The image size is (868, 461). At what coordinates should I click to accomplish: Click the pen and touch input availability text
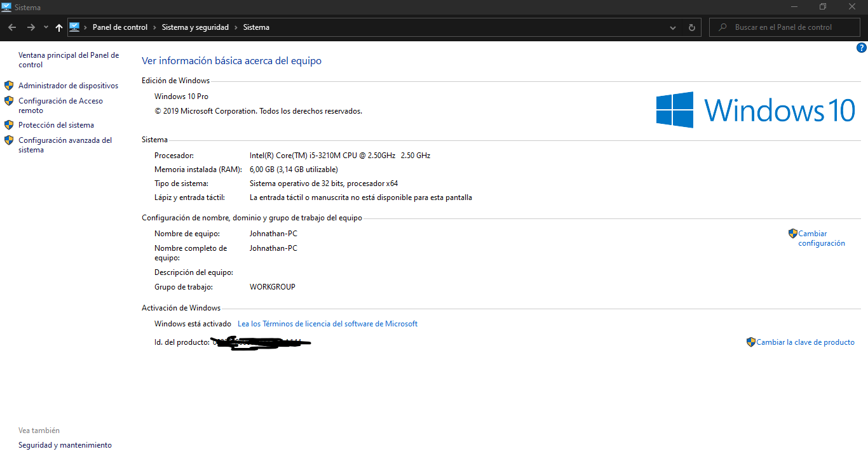click(x=361, y=197)
